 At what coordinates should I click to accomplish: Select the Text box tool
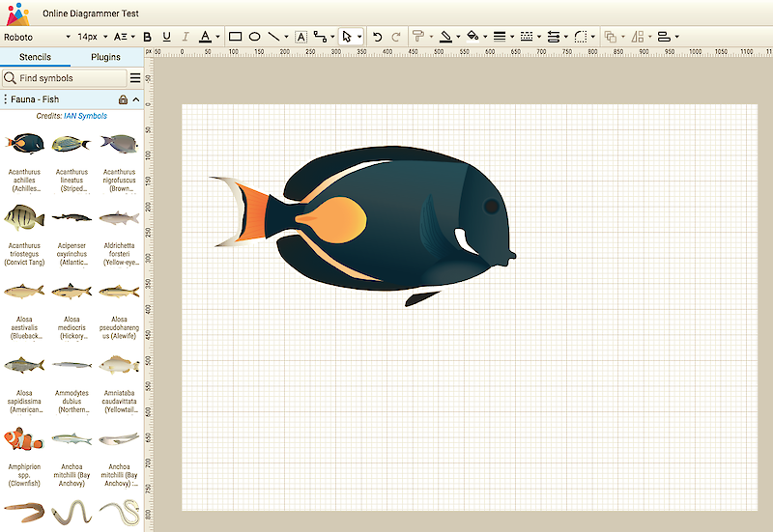click(301, 37)
